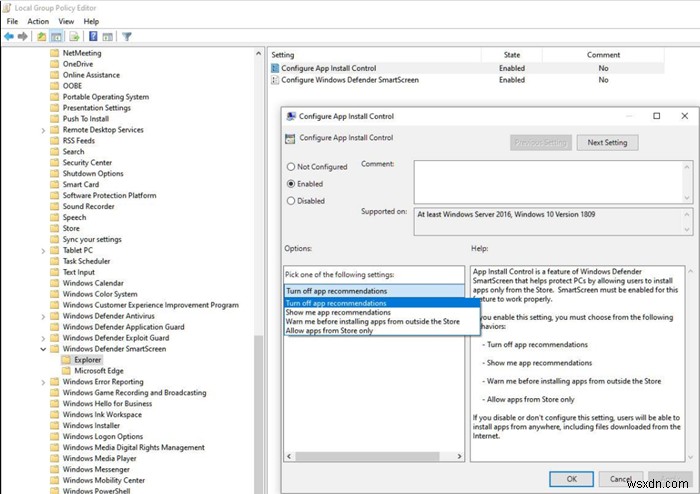
Task: Click the Windows Media Player folder icon
Action: click(54, 458)
